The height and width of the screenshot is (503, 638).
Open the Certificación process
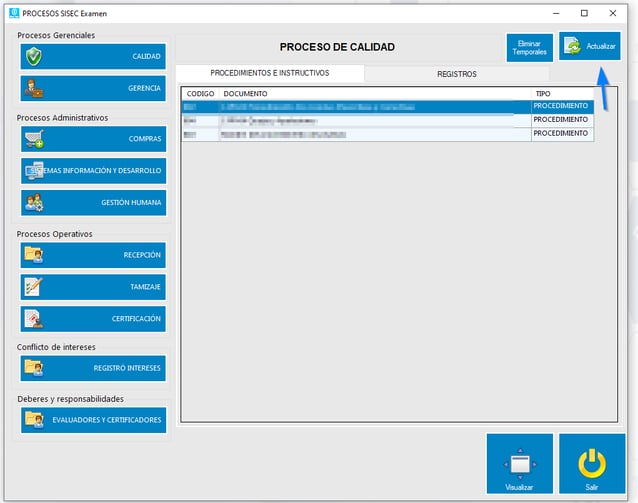coord(93,319)
